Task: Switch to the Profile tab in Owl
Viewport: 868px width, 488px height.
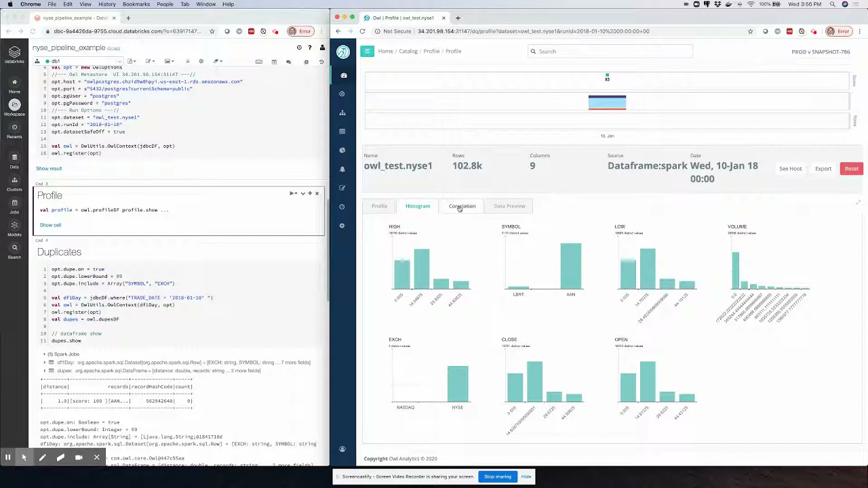Action: pos(379,206)
